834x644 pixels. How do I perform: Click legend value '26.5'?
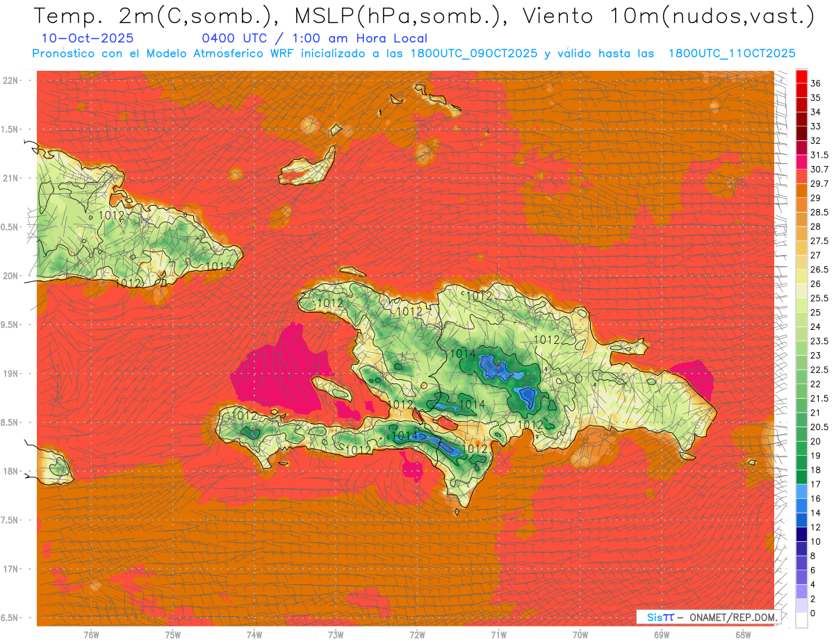point(819,270)
